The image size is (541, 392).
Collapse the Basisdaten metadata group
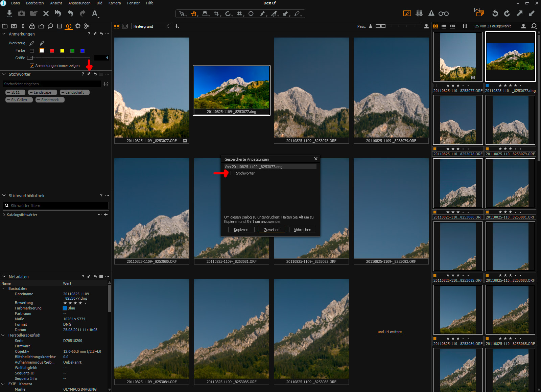point(3,289)
